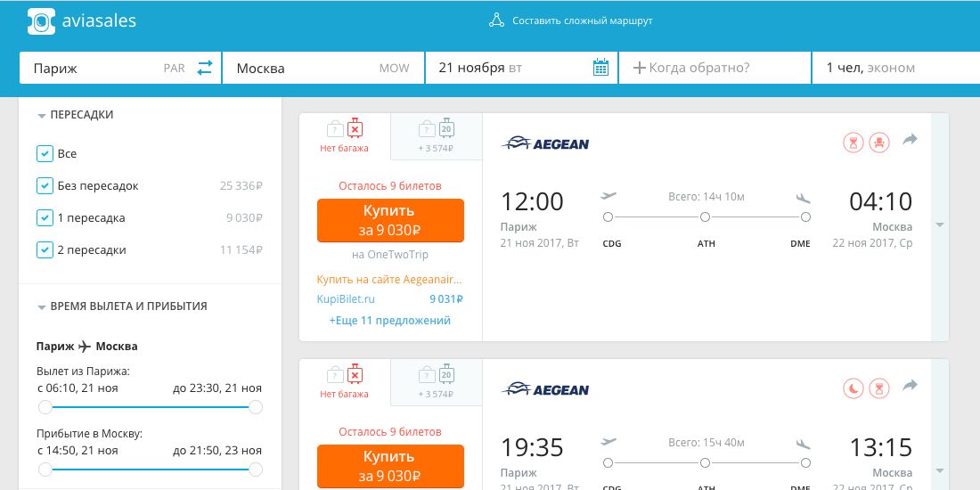The image size is (980, 490).
Task: Click the Aviasales logo icon
Action: pos(41,21)
